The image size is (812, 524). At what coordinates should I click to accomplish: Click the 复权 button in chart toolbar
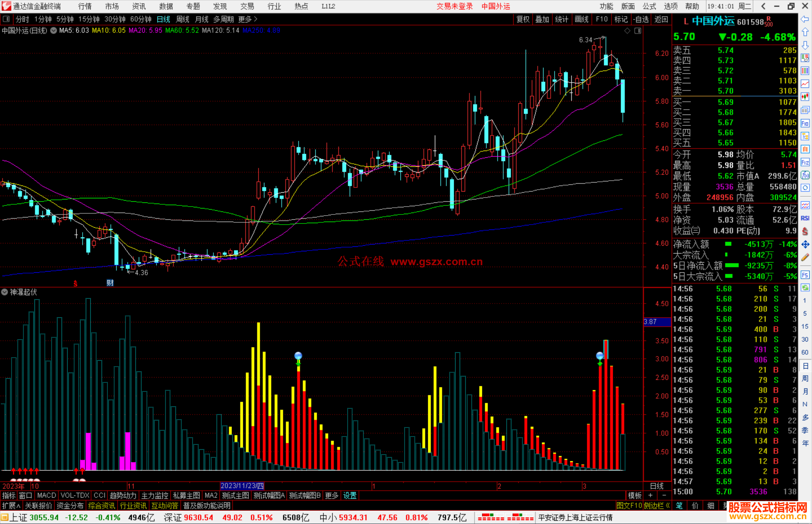(523, 19)
